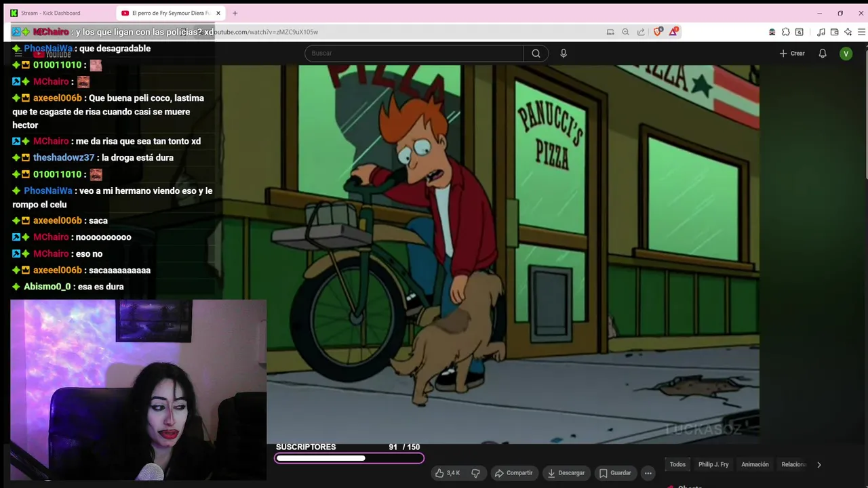Like the video with 3,4 K thumbs-up
868x488 pixels.
pyautogui.click(x=448, y=472)
